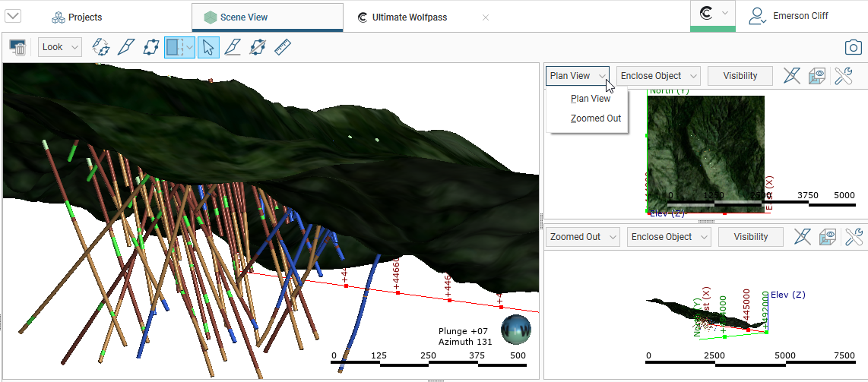Toggle the highlighted arrow select tool
Image resolution: width=868 pixels, height=382 pixels.
[x=208, y=47]
